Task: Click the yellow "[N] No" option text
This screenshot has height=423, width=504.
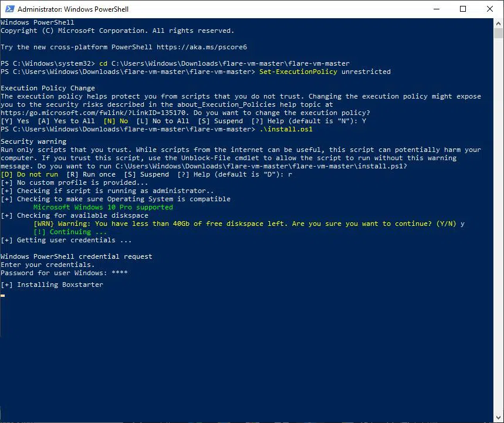Action: (116, 121)
